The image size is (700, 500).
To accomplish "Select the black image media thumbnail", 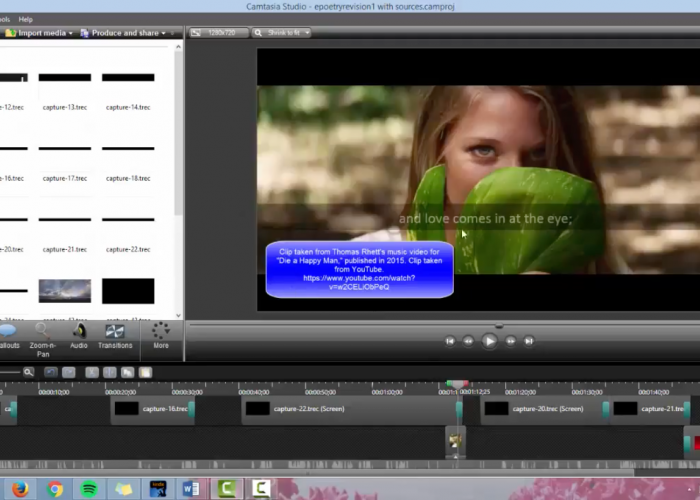I will click(x=128, y=291).
